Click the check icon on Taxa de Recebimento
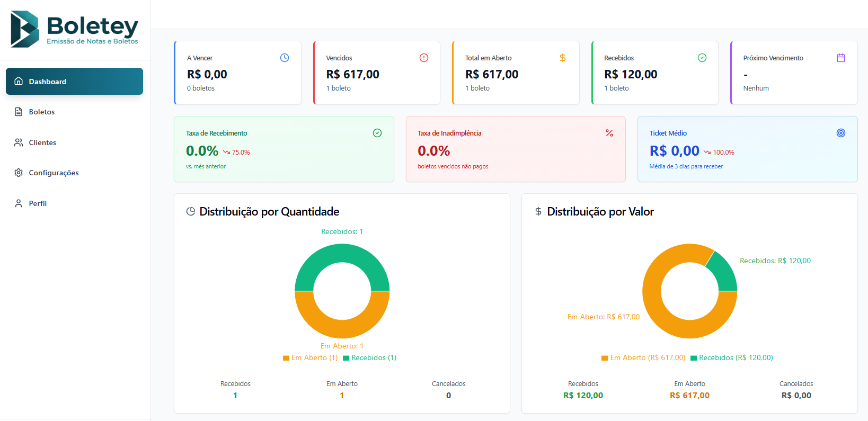The image size is (868, 421). (377, 133)
